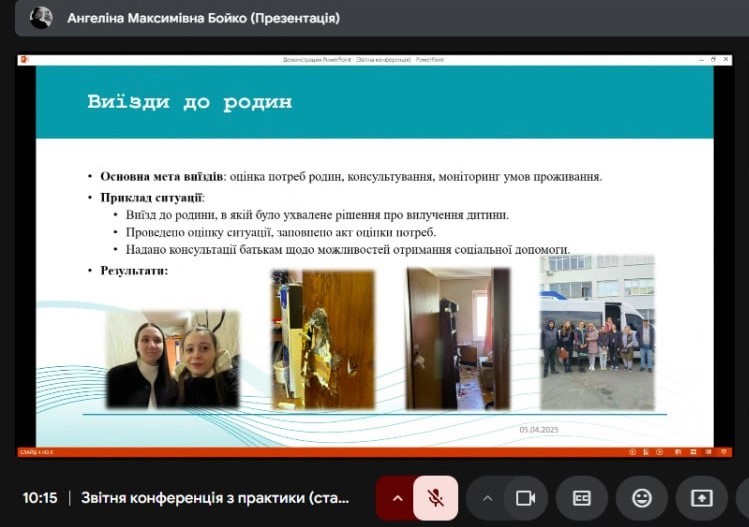This screenshot has width=749, height=527.
Task: Minimize the PowerPoint slideshow window
Action: point(701,59)
